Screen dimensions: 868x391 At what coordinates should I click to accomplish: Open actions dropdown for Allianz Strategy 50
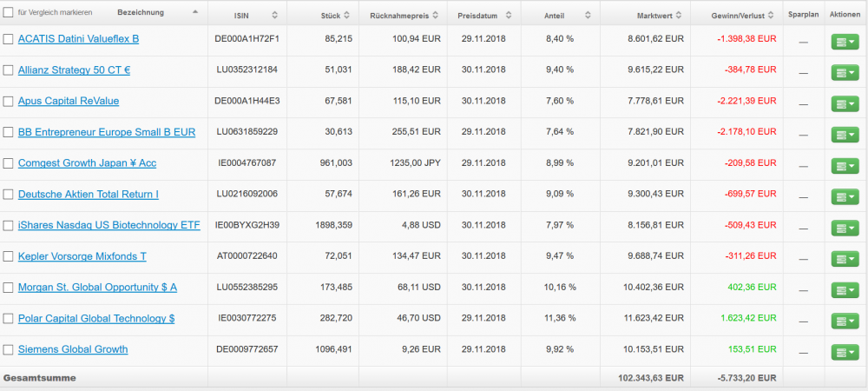click(x=845, y=73)
